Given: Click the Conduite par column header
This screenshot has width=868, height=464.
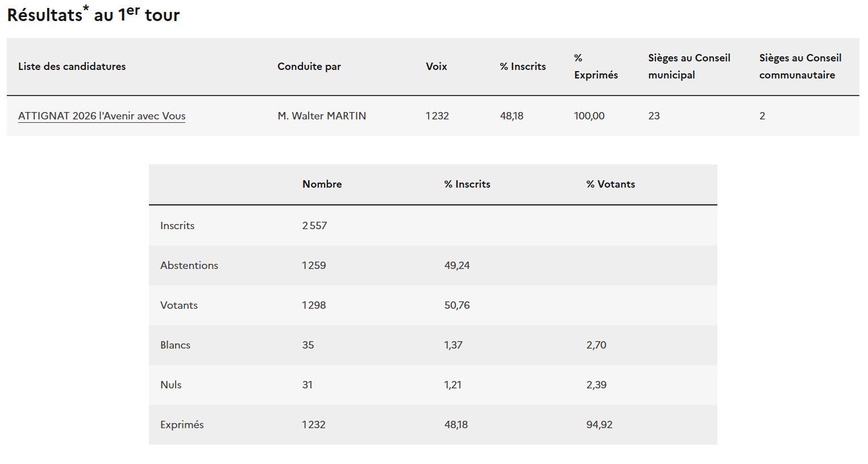Looking at the screenshot, I should [309, 67].
